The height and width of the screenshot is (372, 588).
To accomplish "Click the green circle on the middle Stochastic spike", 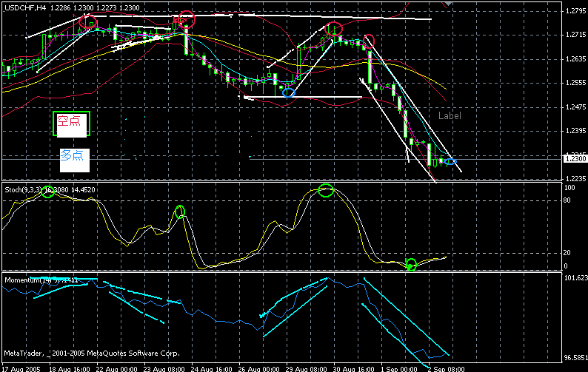I will (179, 212).
